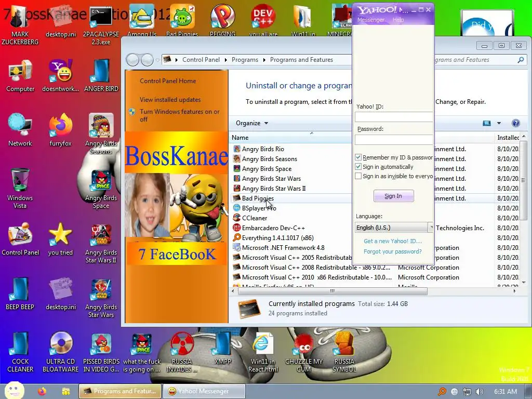Open 'Turn Windows features on or off'

click(x=179, y=115)
